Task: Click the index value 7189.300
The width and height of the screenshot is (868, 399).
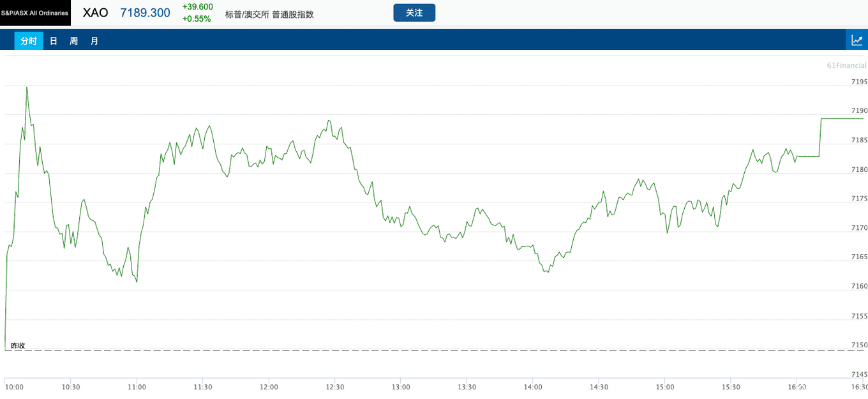Action: (146, 13)
